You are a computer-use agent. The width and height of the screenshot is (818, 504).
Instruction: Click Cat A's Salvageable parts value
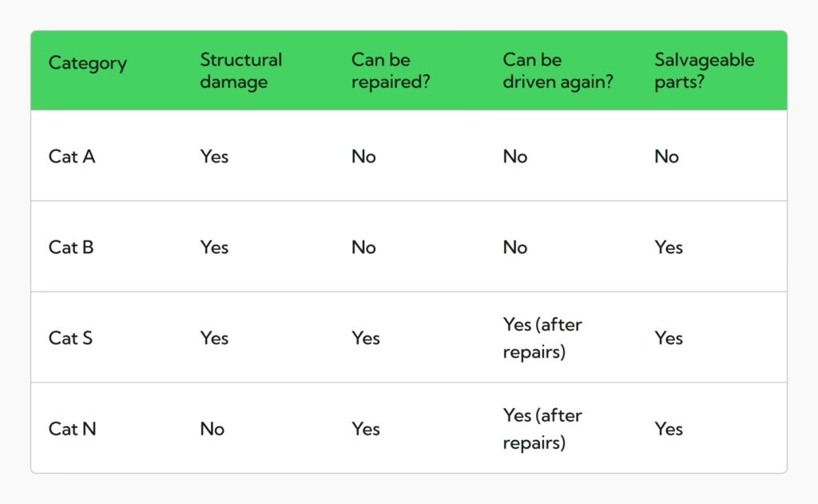pyautogui.click(x=666, y=157)
